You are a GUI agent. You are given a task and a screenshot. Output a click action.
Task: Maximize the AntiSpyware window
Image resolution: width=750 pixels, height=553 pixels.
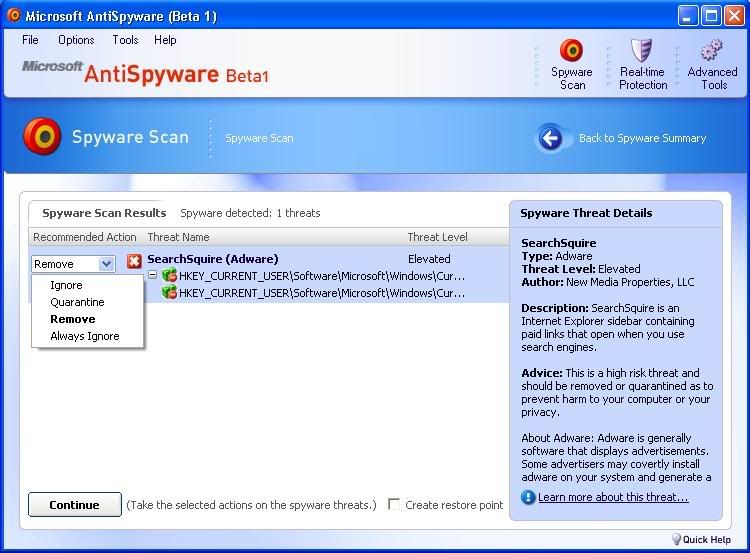[711, 16]
